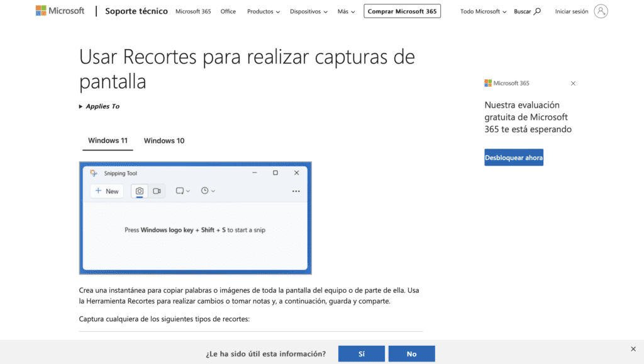Answer Sí to feedback question

(x=362, y=354)
